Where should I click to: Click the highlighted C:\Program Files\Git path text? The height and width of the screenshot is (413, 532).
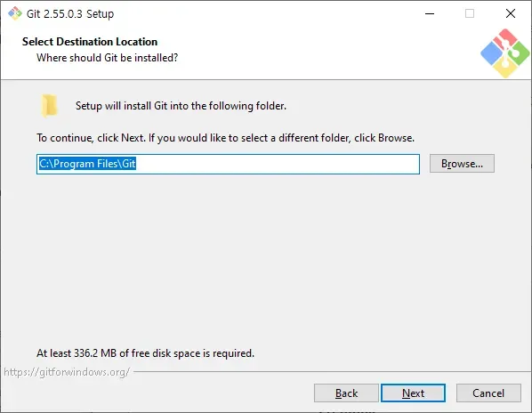coord(87,164)
